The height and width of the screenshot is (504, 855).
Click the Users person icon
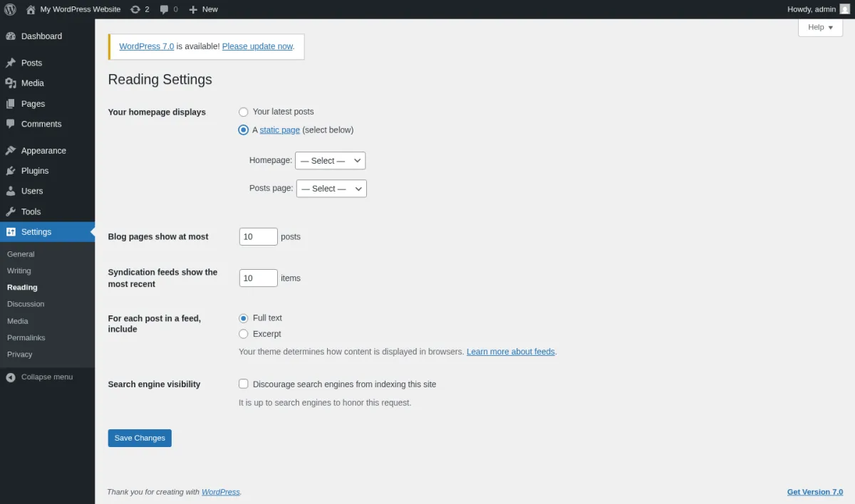pos(11,191)
